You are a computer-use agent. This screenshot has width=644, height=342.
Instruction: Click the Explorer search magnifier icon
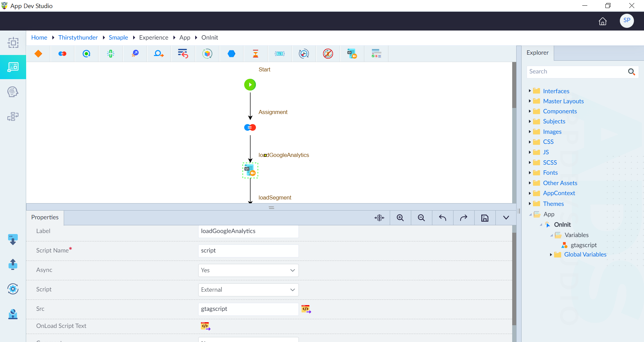pos(632,72)
